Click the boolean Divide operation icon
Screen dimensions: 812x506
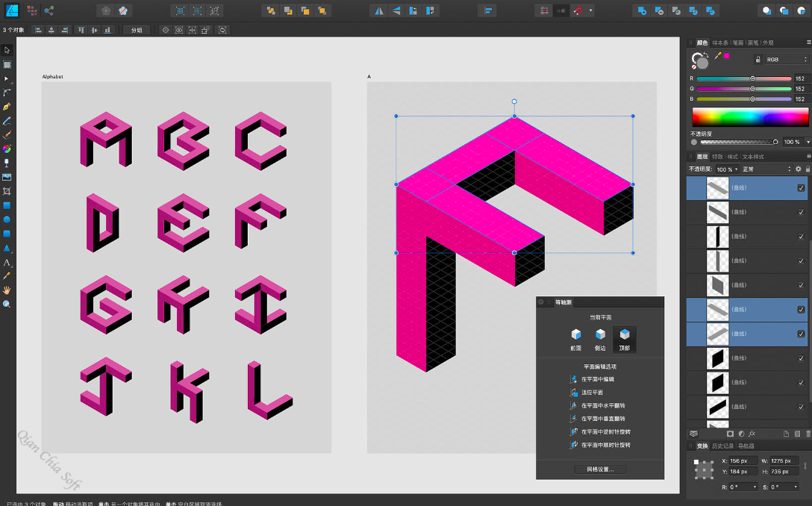(x=710, y=11)
